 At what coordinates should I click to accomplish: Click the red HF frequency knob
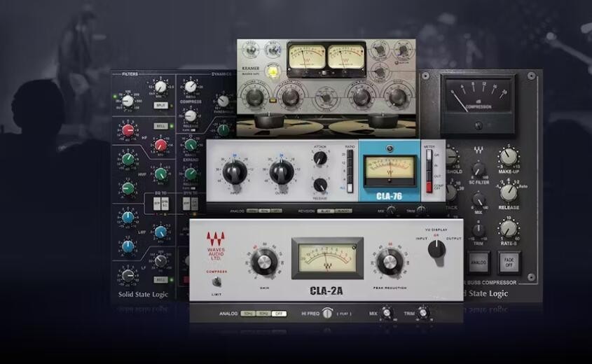(x=161, y=145)
